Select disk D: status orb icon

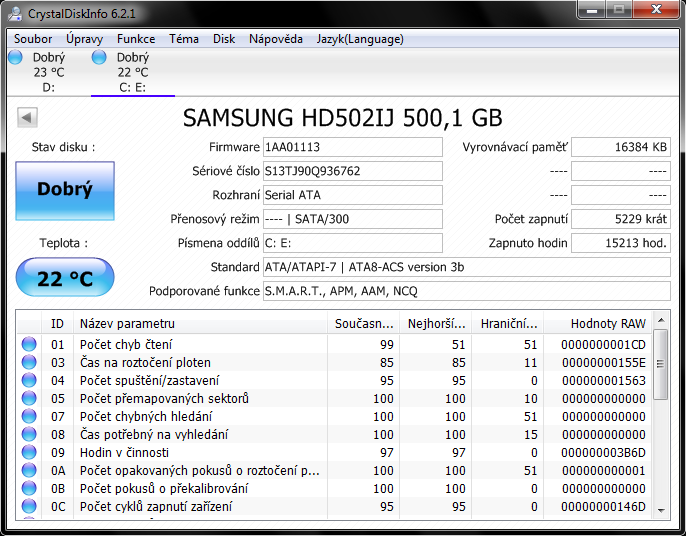[x=15, y=58]
